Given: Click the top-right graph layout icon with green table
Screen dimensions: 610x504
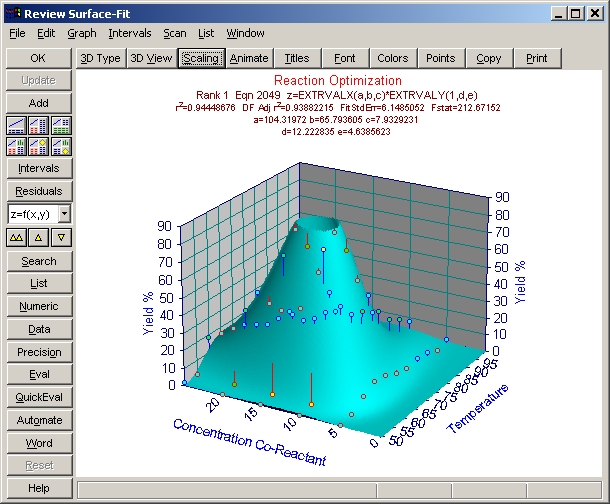Looking at the screenshot, I should (61, 125).
